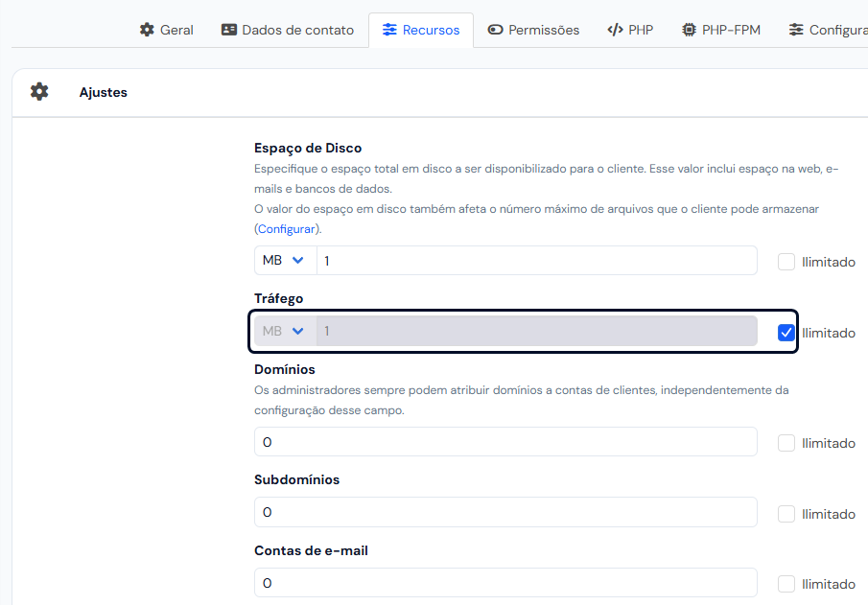Click the contact card icon
Viewport: 868px width, 605px height.
(x=228, y=30)
